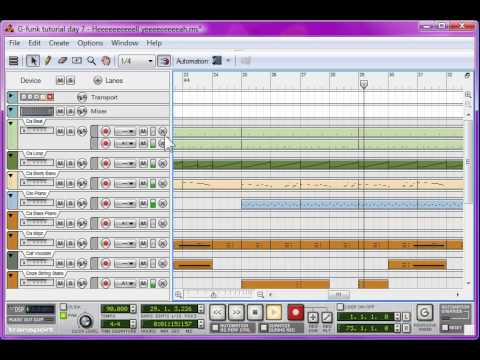This screenshot has width=480, height=360.
Task: Click the Rewind transport button
Action: [217, 313]
